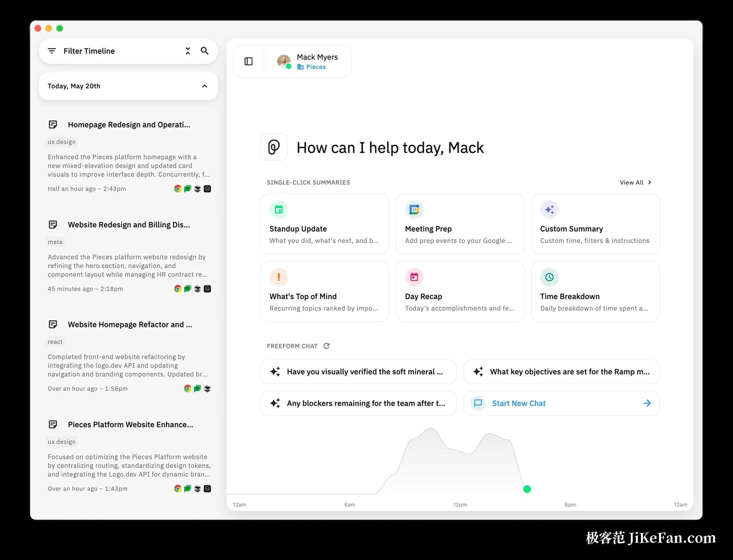Click the Day Recap calendar icon

tap(414, 277)
